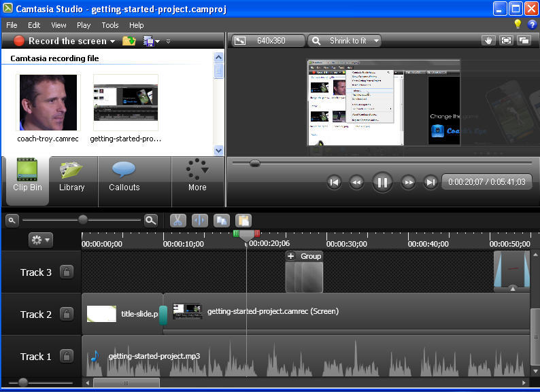The image size is (540, 392).
Task: Click the green selection start marker
Action: [x=236, y=234]
